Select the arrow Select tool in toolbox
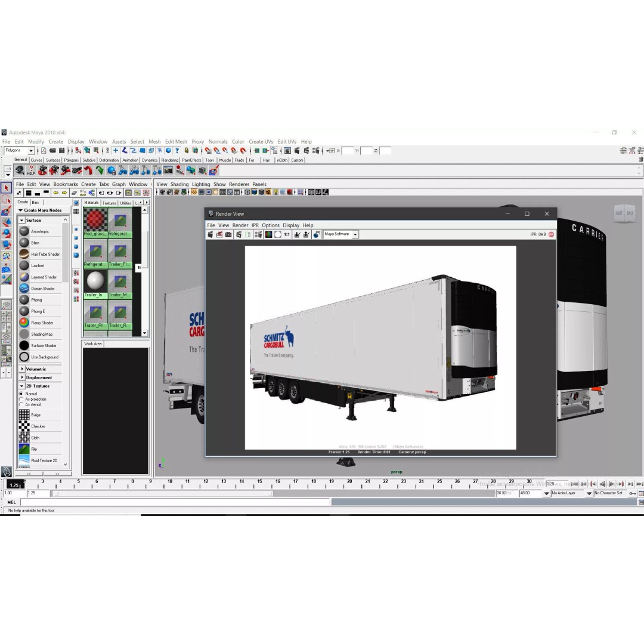 click(x=6, y=188)
